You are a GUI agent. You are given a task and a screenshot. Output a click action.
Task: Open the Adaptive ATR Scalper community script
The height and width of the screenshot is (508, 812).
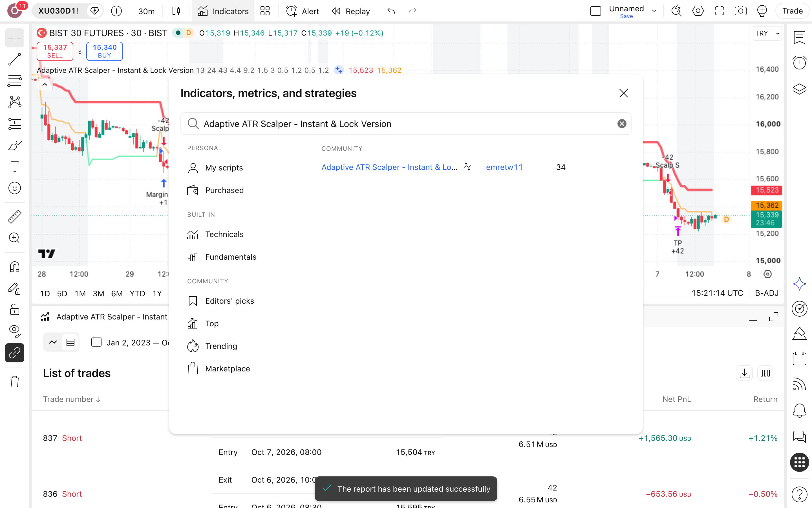pos(389,167)
